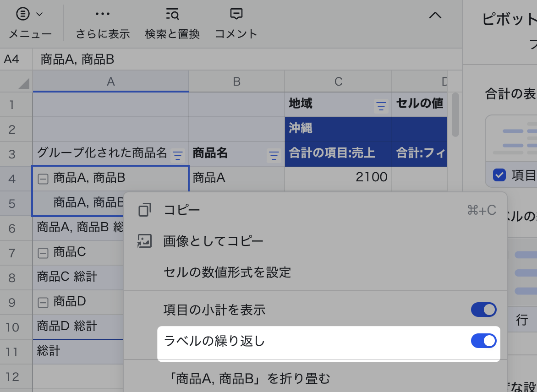Image resolution: width=537 pixels, height=392 pixels.
Task: Collapse the 商品A, 商品B group in row 4
Action: (x=43, y=179)
